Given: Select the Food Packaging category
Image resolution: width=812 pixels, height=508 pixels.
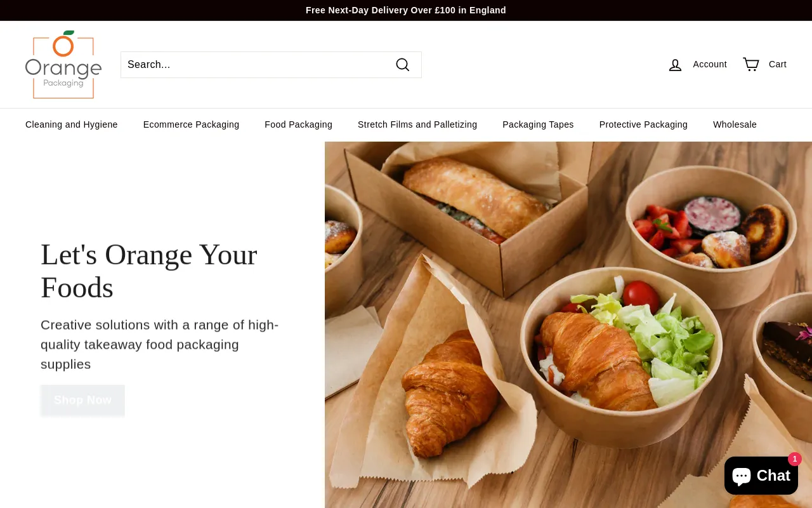Looking at the screenshot, I should click(298, 124).
